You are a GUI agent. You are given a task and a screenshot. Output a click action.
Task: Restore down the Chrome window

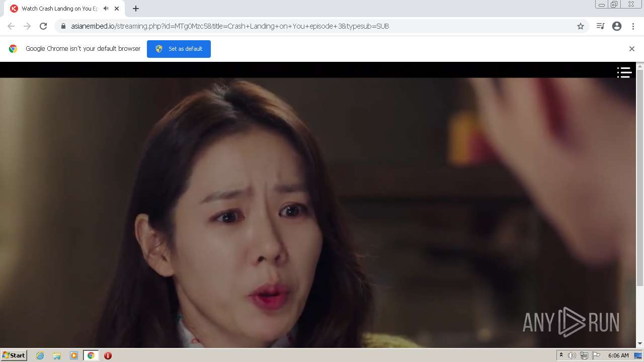click(614, 5)
